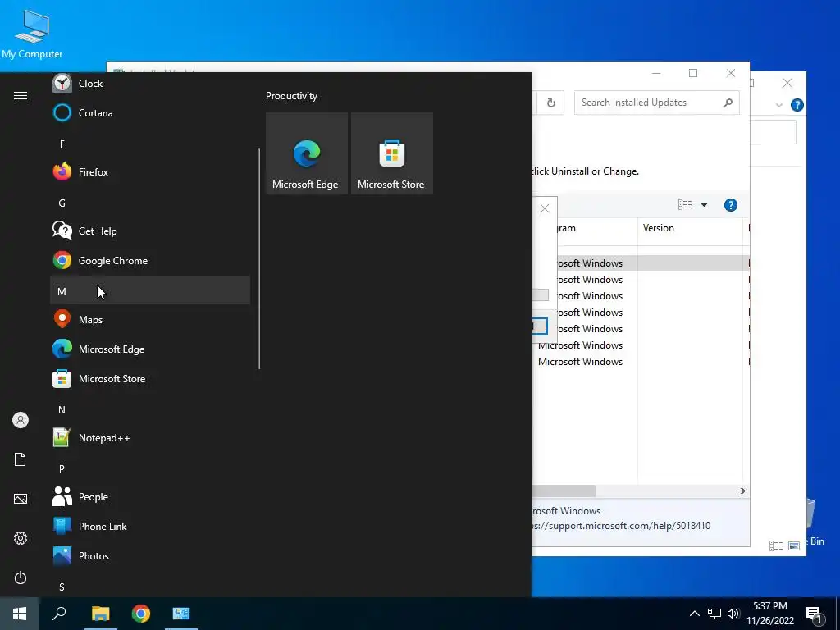
Task: Open Settings gear in the Start sidebar
Action: coord(21,538)
